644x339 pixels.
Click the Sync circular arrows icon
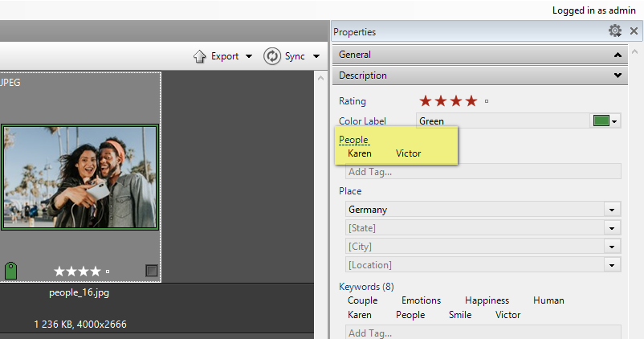(x=271, y=56)
